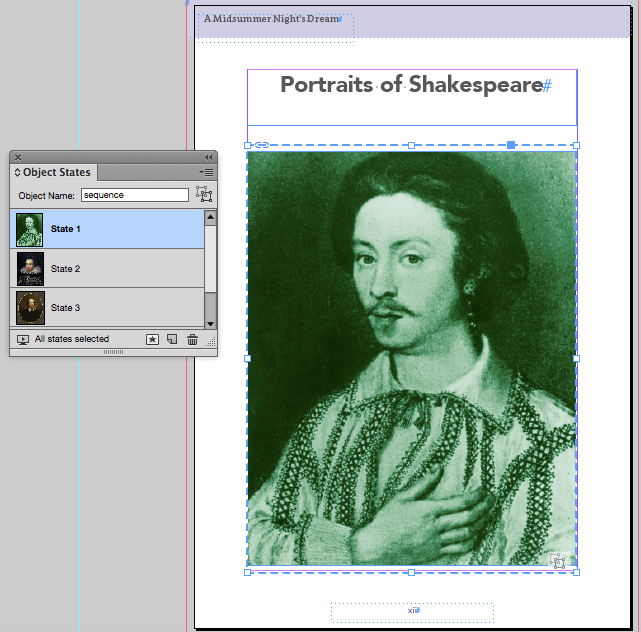Edit the Object Name field 'sequence'
This screenshot has height=632, width=641.
[134, 195]
